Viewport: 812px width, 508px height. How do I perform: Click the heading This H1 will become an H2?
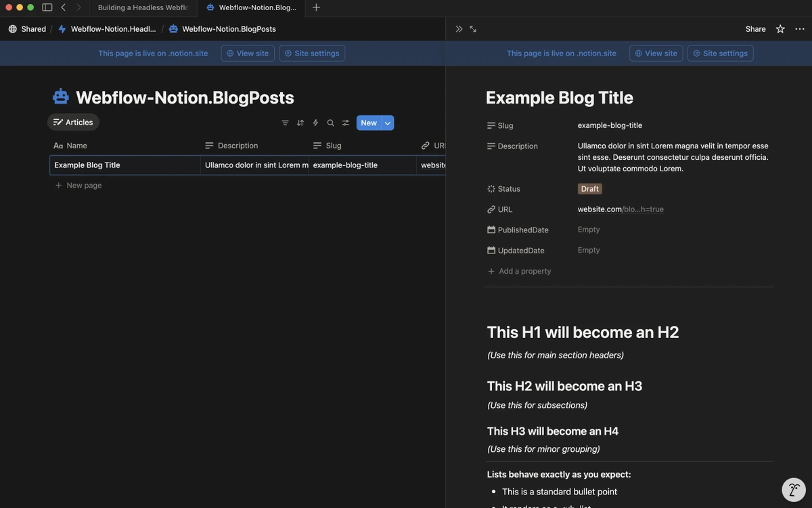[x=583, y=332]
